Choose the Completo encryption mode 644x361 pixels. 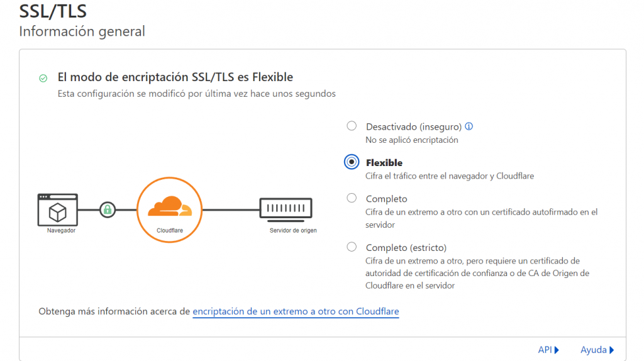coord(352,198)
